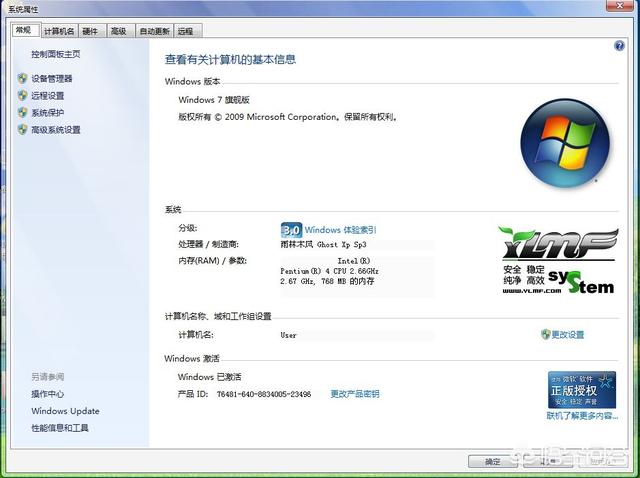Click shield icon beside 远程设置
This screenshot has width=640, height=478.
(23, 96)
